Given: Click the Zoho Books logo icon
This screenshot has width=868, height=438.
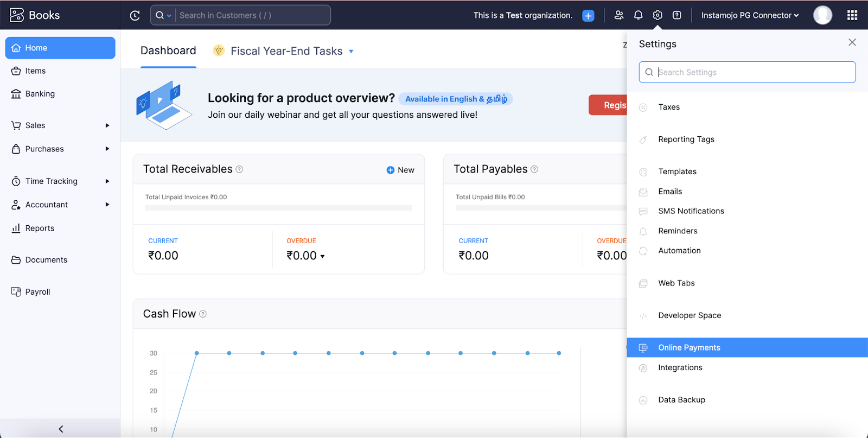Looking at the screenshot, I should (x=17, y=15).
